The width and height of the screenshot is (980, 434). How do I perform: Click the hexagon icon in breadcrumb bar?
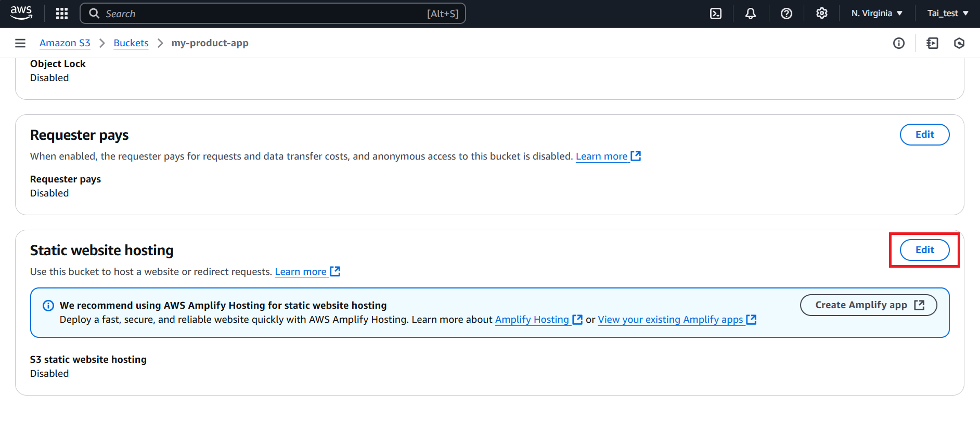click(x=959, y=43)
